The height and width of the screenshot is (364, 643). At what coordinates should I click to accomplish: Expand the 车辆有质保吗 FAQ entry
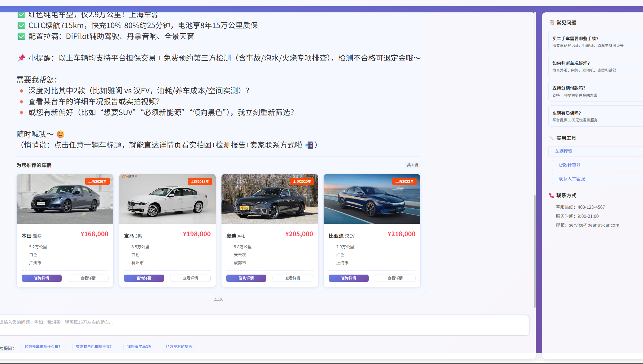pyautogui.click(x=595, y=116)
